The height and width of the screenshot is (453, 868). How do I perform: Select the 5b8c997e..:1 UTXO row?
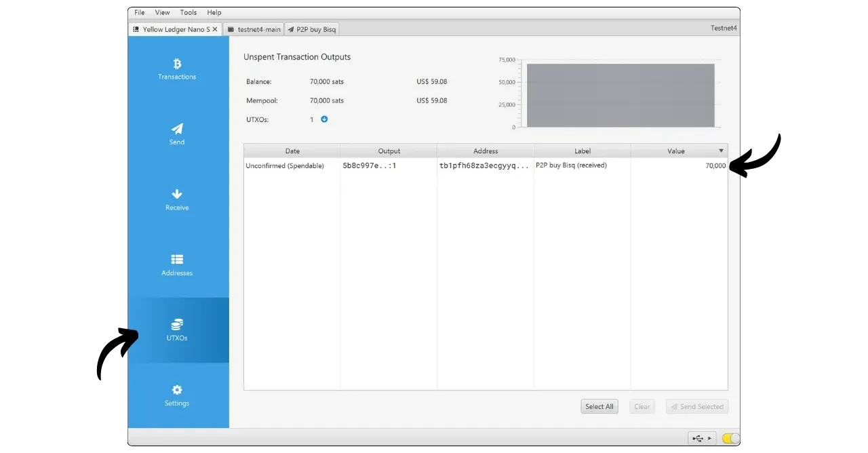(389, 165)
